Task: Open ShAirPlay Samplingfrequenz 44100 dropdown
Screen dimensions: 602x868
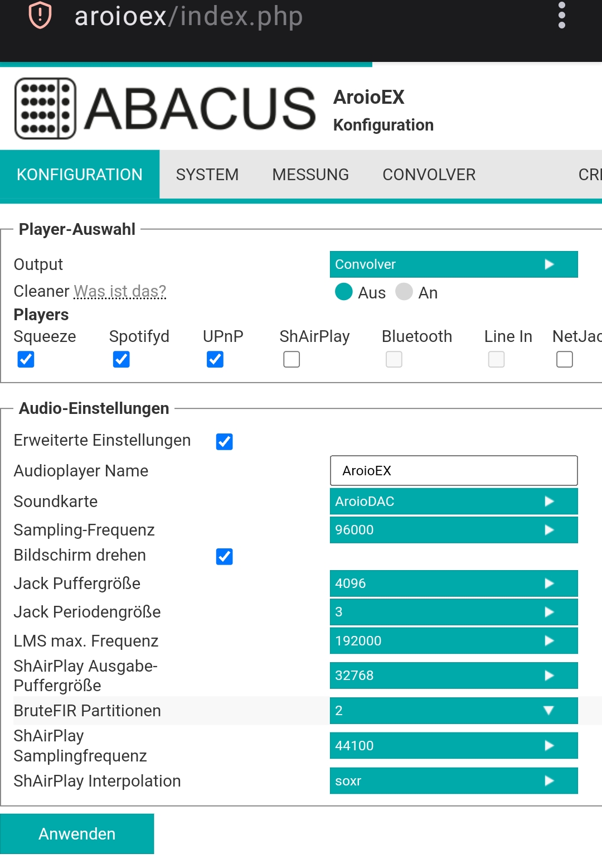Action: tap(454, 746)
